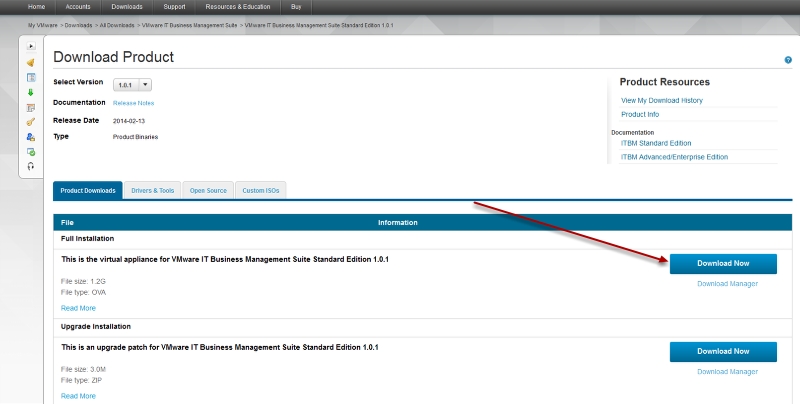This screenshot has width=800, height=404.
Task: Click the gold key icon in sidebar
Action: click(x=31, y=122)
